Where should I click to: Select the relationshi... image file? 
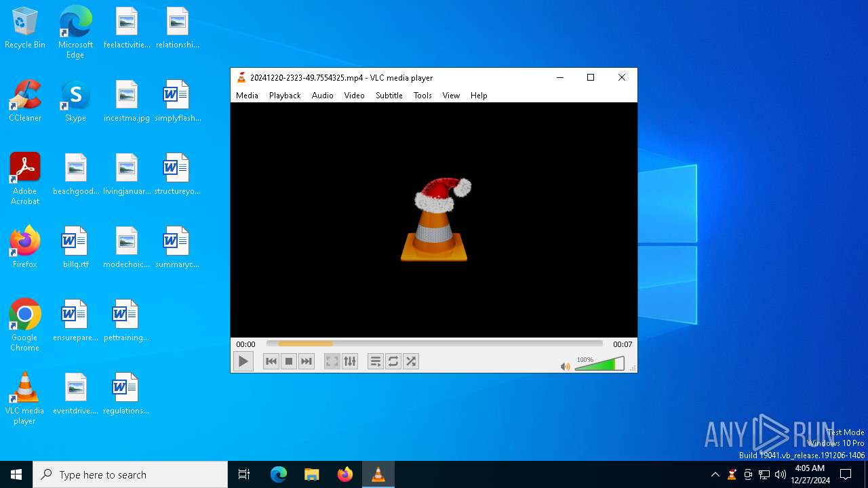177,28
